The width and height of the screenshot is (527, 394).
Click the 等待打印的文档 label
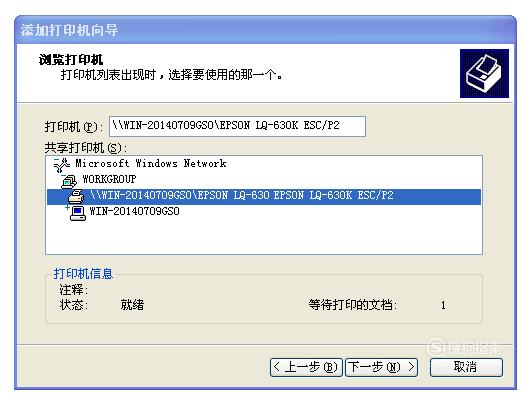pyautogui.click(x=353, y=305)
